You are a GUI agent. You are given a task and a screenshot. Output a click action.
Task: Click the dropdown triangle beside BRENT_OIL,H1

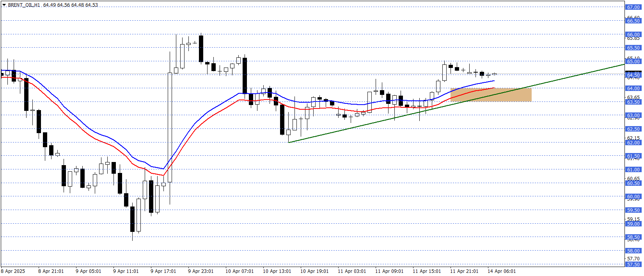[x=4, y=5]
